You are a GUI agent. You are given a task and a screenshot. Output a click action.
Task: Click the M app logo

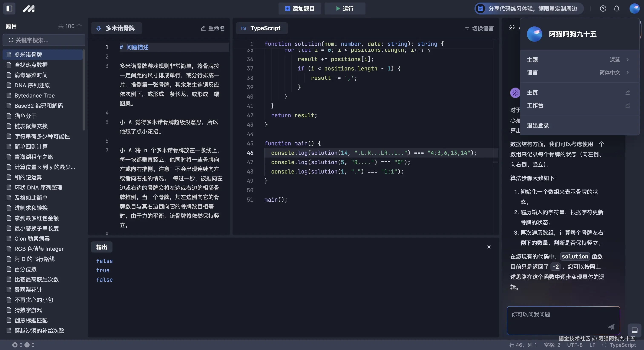[x=29, y=9]
